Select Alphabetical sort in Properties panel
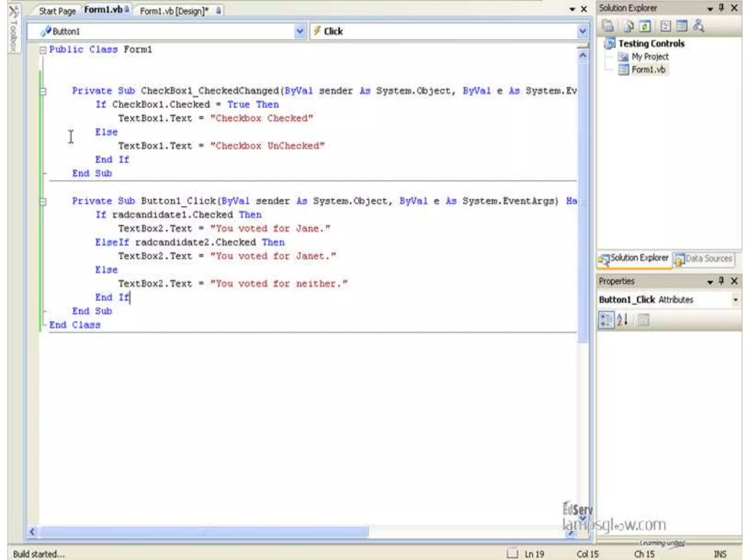Image resolution: width=747 pixels, height=560 pixels. 623,320
